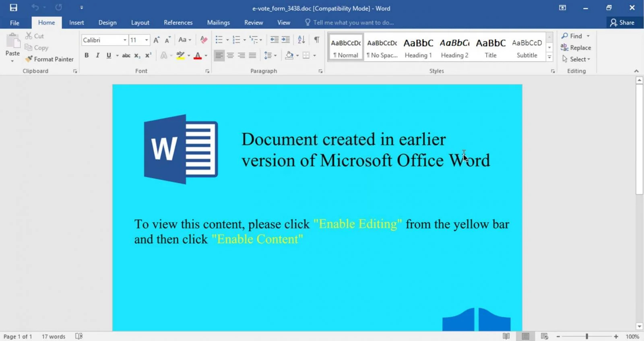
Task: Click the Grow Font size icon
Action: pyautogui.click(x=157, y=39)
